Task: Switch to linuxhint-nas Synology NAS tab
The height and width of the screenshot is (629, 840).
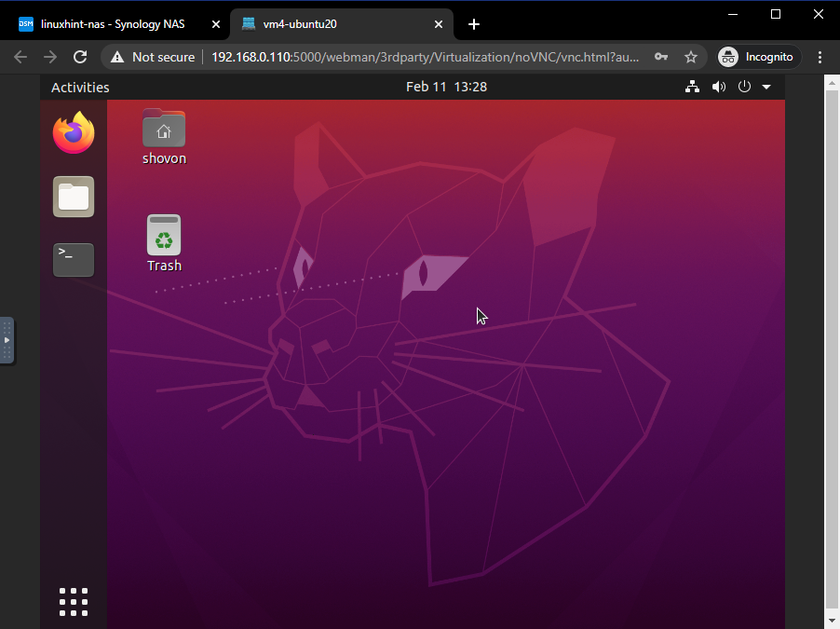Action: click(112, 24)
